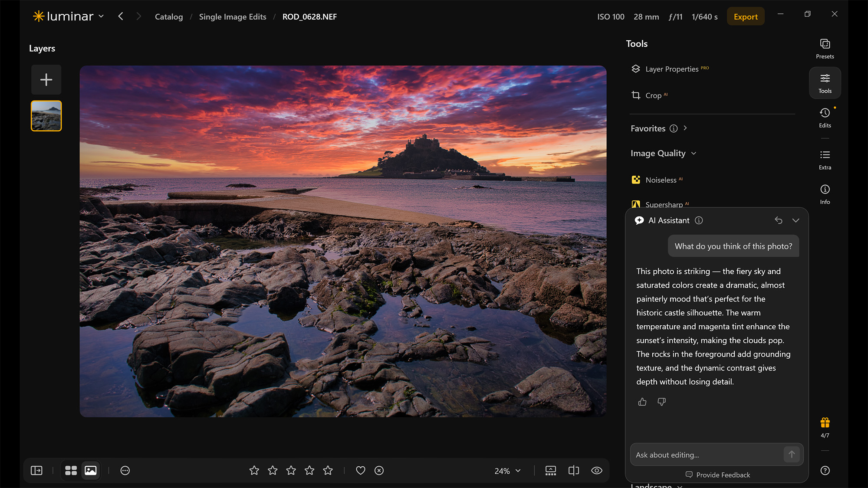
Task: Open the Presets panel
Action: (x=825, y=49)
